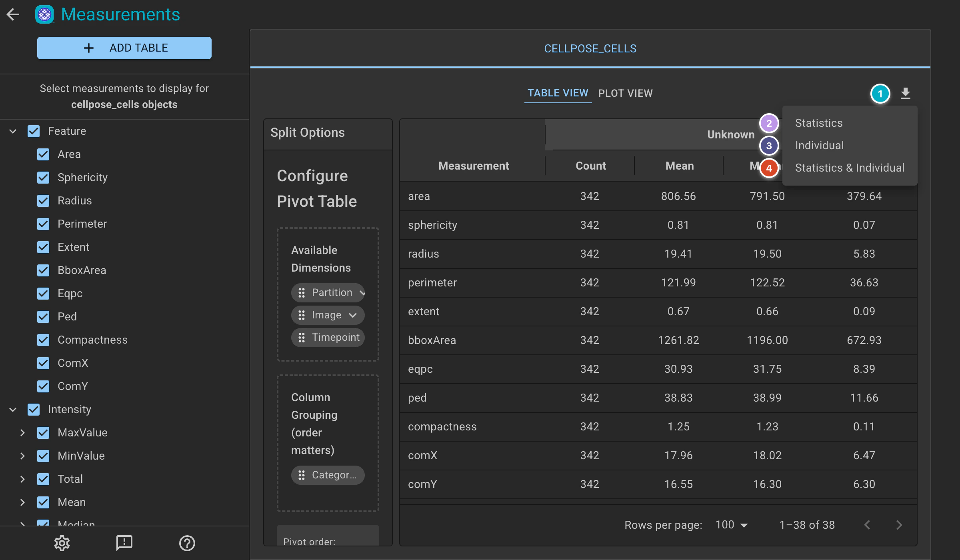This screenshot has width=960, height=560.
Task: Expand the Total tree item
Action: 22,479
